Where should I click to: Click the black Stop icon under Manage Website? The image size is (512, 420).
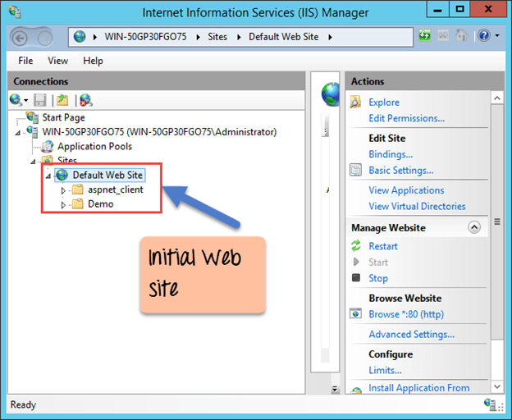pyautogui.click(x=356, y=278)
